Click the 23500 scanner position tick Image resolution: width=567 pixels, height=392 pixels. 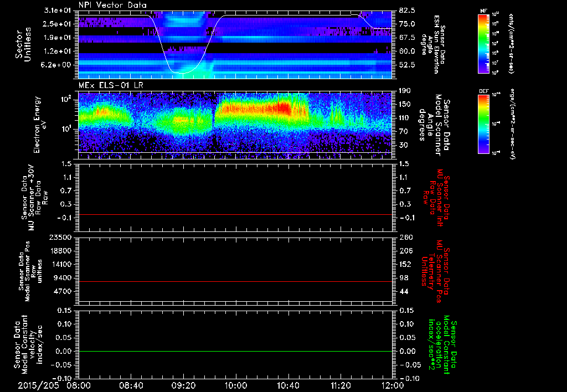pyautogui.click(x=60, y=237)
